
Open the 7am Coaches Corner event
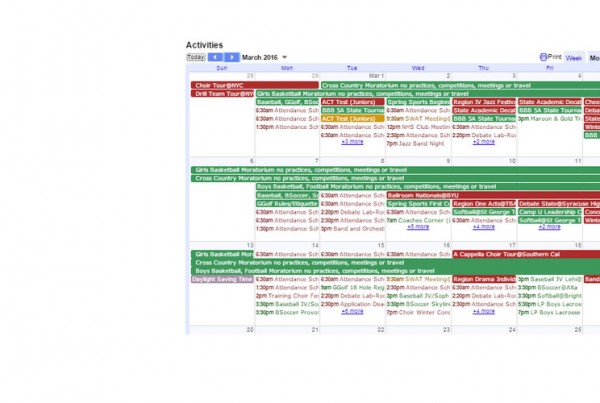pyautogui.click(x=418, y=220)
